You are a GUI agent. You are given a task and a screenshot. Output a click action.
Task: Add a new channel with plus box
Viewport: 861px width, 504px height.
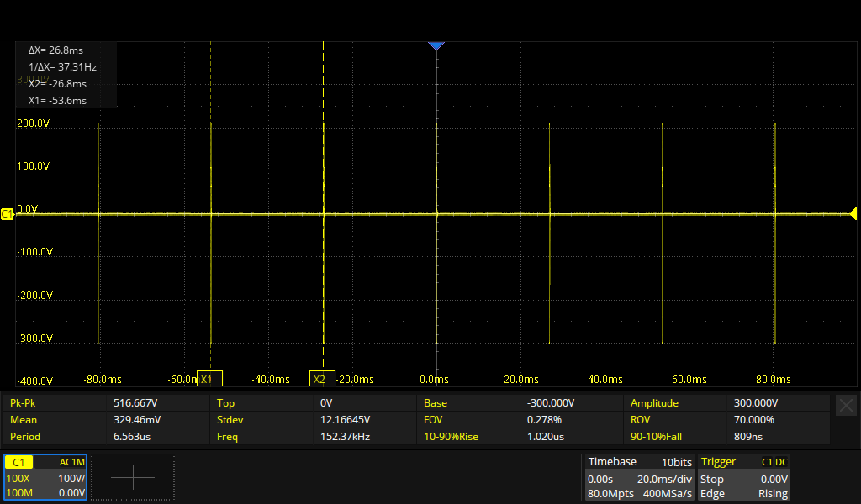pyautogui.click(x=133, y=477)
